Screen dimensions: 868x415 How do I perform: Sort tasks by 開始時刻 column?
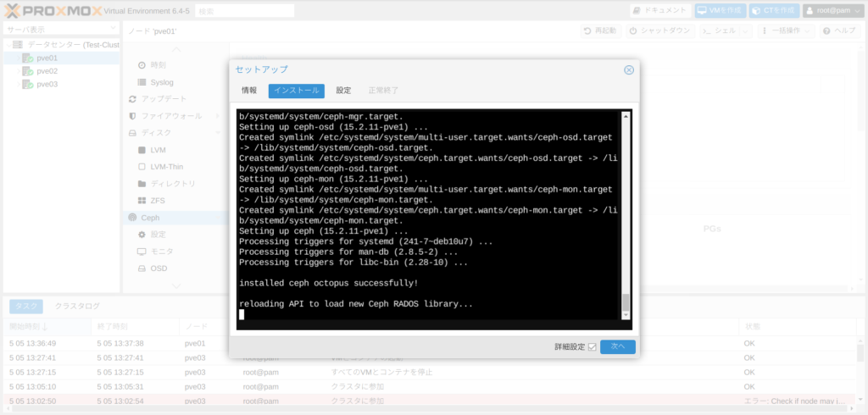47,326
